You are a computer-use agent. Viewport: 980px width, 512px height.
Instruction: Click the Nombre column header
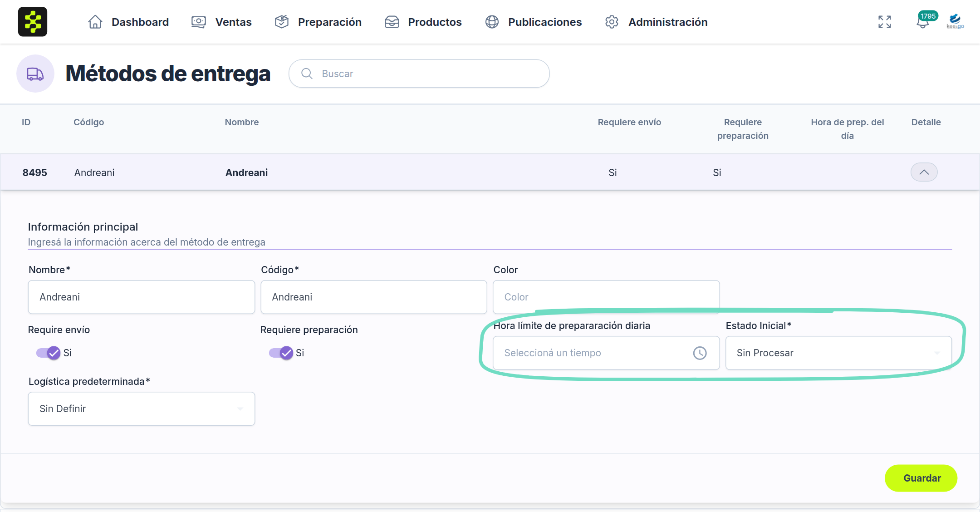tap(242, 122)
